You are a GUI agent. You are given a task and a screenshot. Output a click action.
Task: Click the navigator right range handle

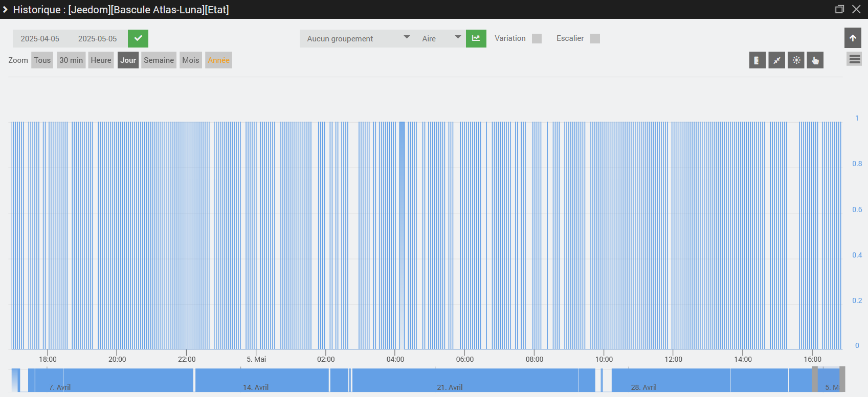pos(842,379)
